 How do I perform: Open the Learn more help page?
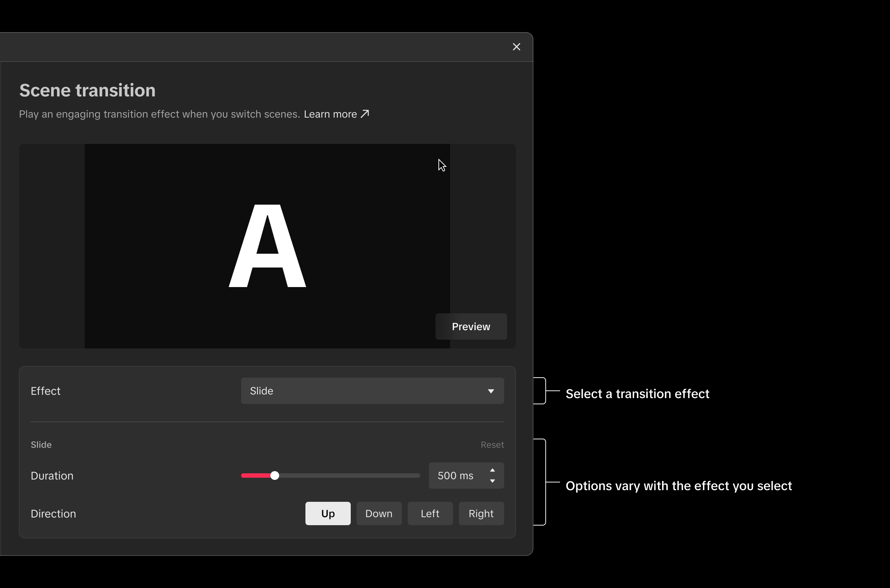(330, 114)
